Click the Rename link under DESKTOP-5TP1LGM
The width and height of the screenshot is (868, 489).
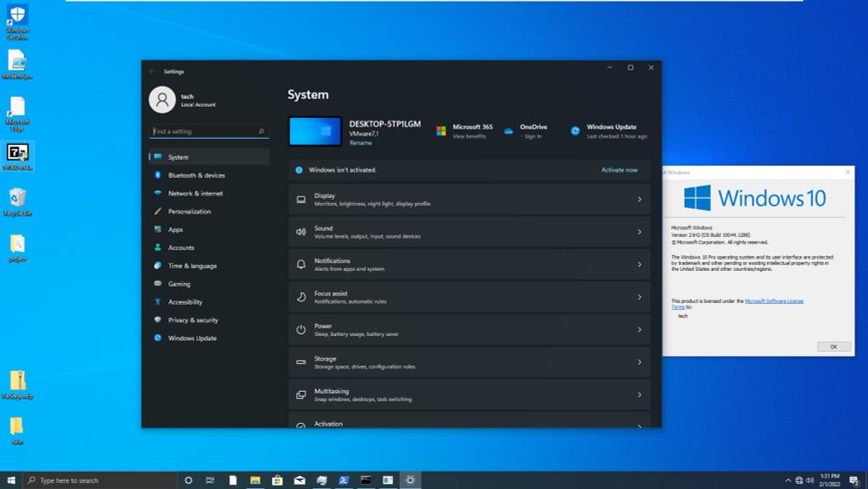click(x=360, y=143)
